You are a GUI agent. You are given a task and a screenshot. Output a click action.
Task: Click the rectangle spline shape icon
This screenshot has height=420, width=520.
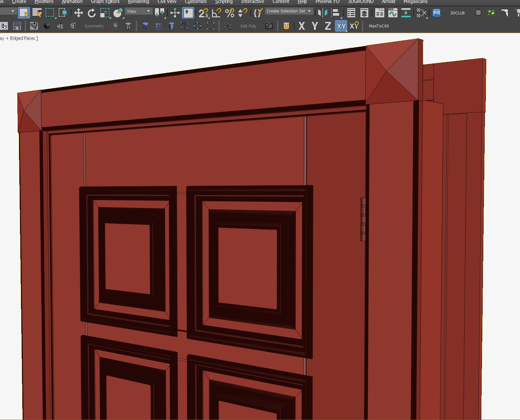click(x=211, y=26)
